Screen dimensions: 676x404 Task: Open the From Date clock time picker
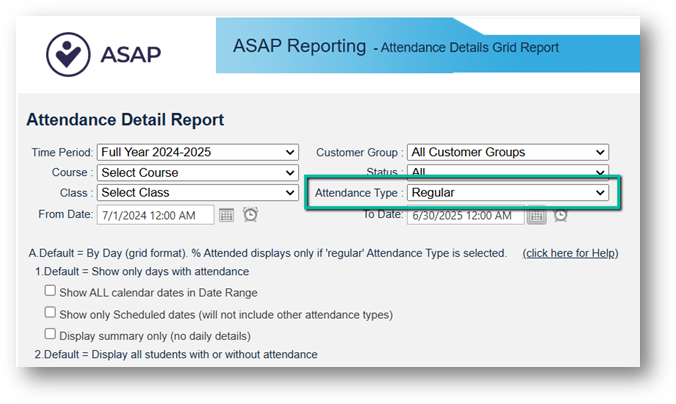click(250, 214)
